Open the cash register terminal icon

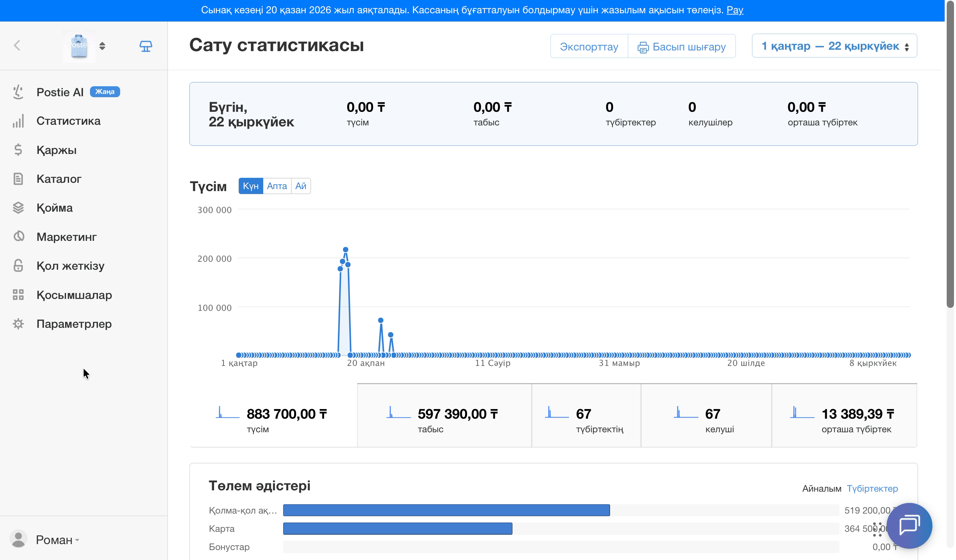(146, 46)
